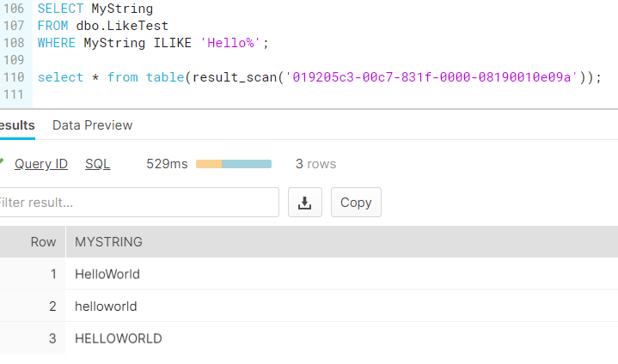Image resolution: width=618 pixels, height=364 pixels.
Task: Click line number 110 in the editor gutter
Action: (14, 77)
